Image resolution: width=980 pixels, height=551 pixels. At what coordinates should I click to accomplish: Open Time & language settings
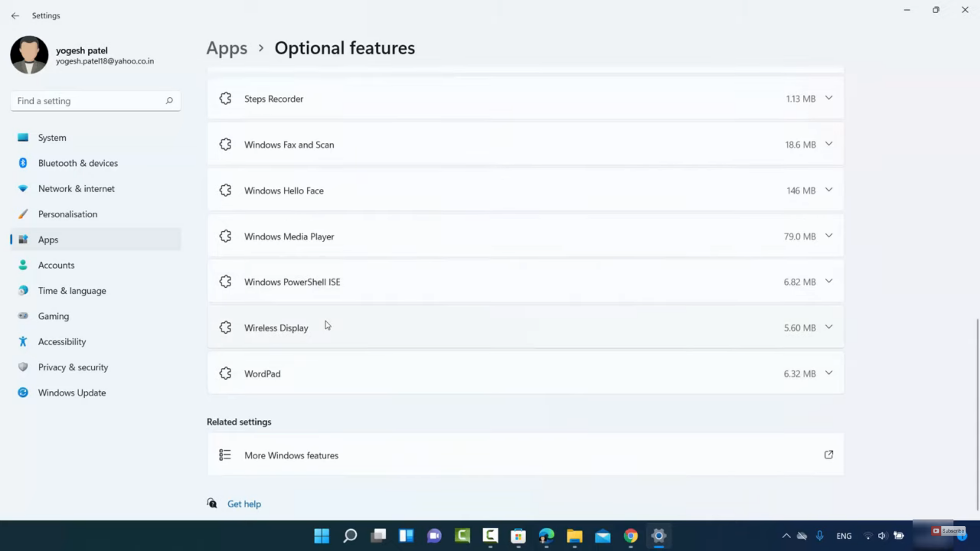95,291
